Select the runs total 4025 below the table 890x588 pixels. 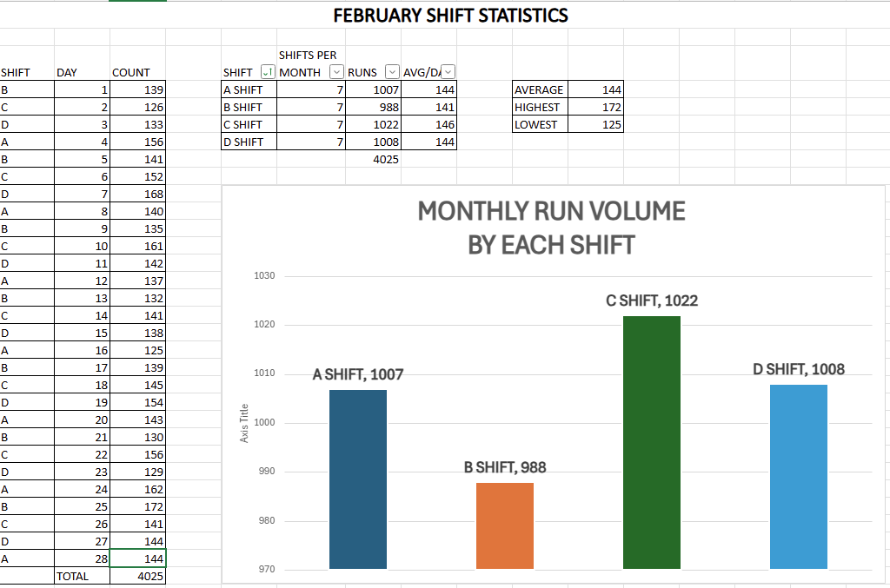click(375, 159)
